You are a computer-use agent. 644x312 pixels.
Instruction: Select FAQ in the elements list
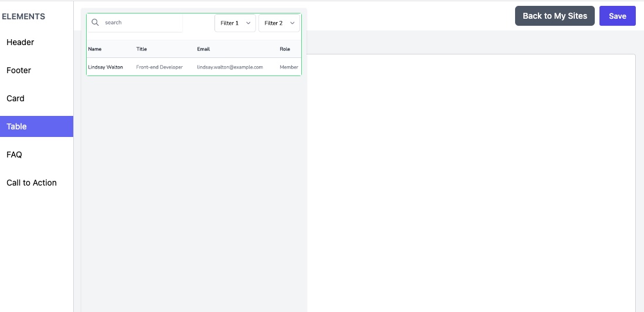36,155
